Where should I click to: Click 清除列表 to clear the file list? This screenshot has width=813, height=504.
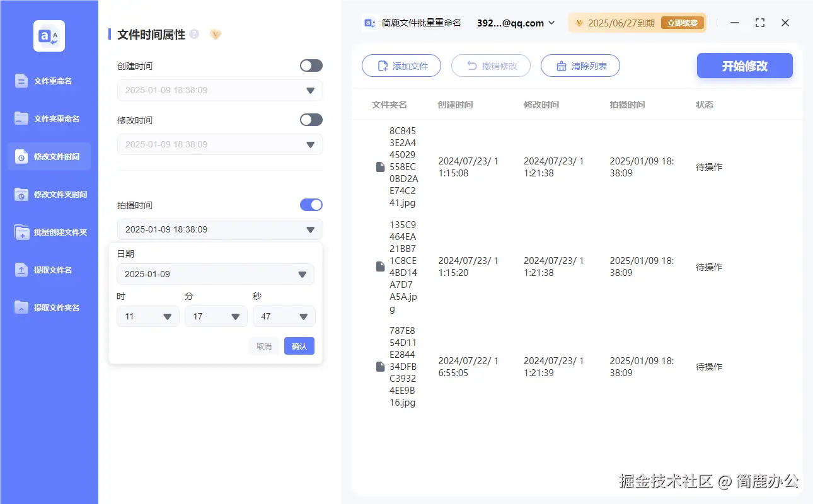(x=580, y=66)
